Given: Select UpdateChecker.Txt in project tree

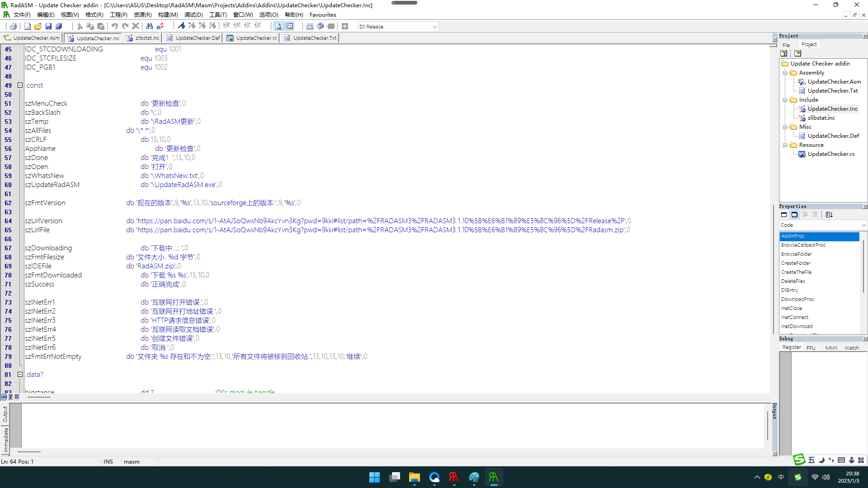Looking at the screenshot, I should pyautogui.click(x=832, y=90).
